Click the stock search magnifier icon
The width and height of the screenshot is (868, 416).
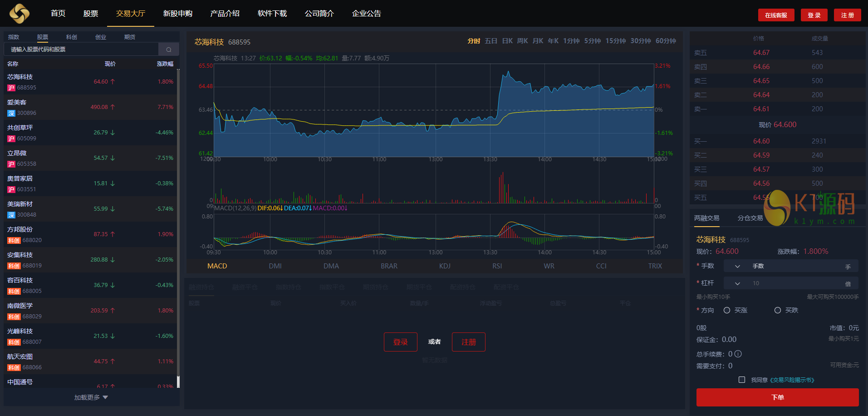(x=169, y=50)
